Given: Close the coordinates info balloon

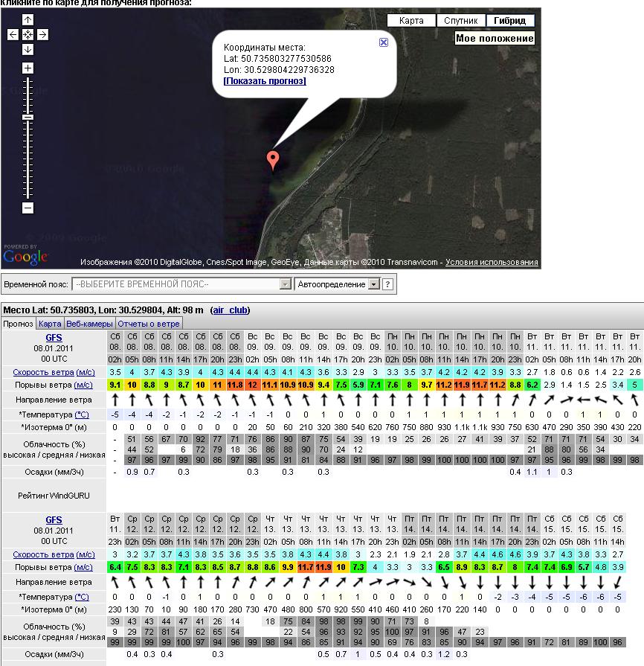Looking at the screenshot, I should [x=384, y=42].
